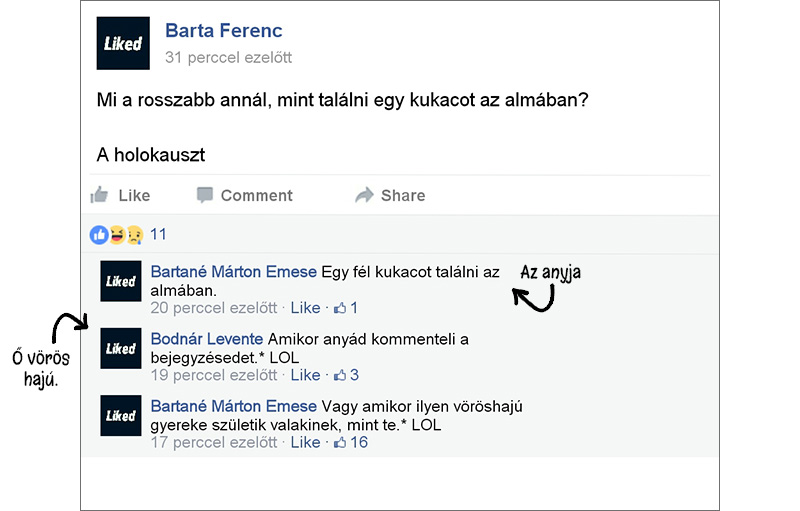The image size is (800, 511).
Task: Click the Comment speech bubble icon
Action: pyautogui.click(x=205, y=195)
